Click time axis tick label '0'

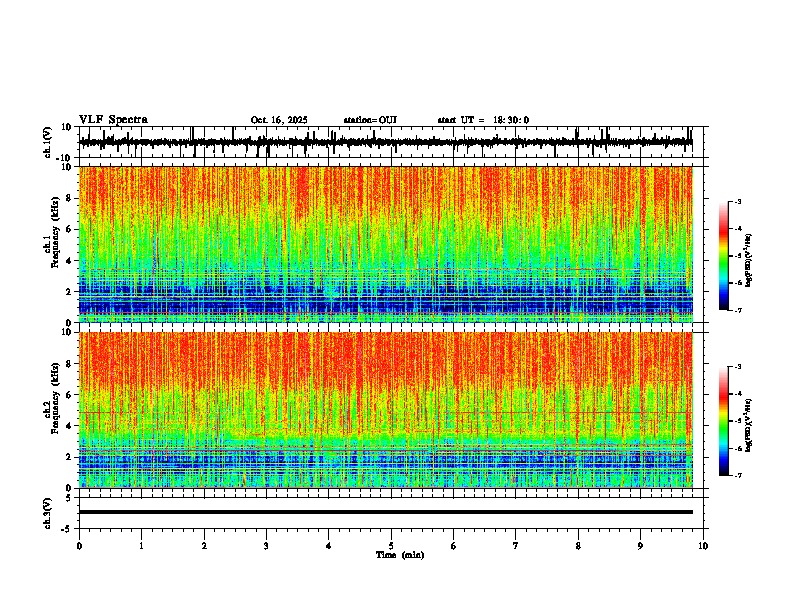79,546
